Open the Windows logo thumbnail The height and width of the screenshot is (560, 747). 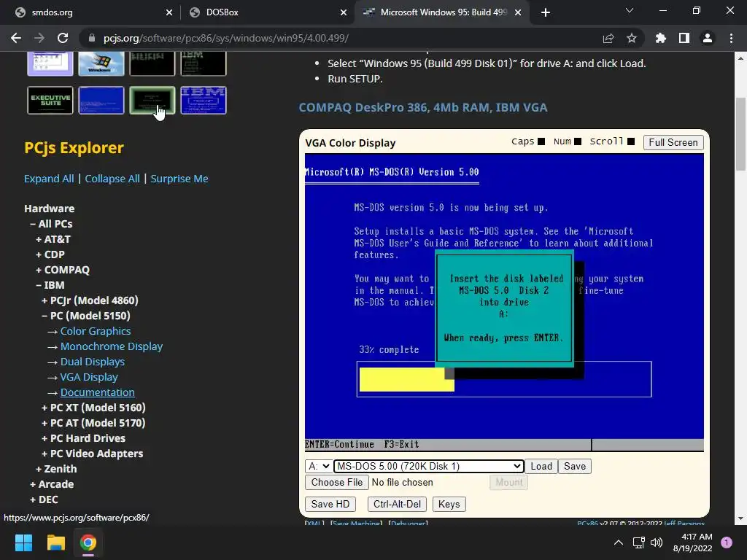pos(101,63)
